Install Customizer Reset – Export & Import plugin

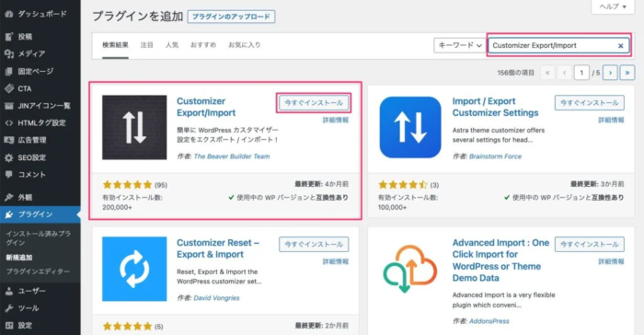point(314,244)
